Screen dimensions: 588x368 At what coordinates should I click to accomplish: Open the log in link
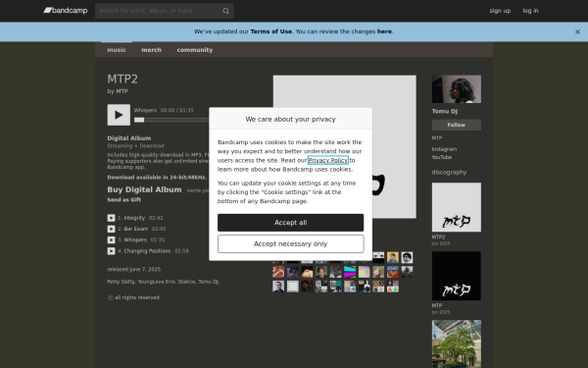pyautogui.click(x=530, y=11)
